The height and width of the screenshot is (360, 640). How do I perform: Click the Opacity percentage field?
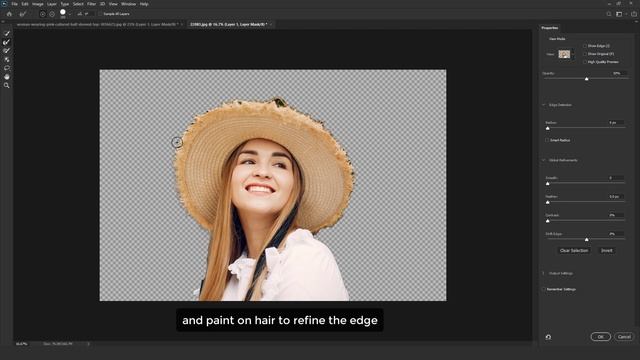618,73
